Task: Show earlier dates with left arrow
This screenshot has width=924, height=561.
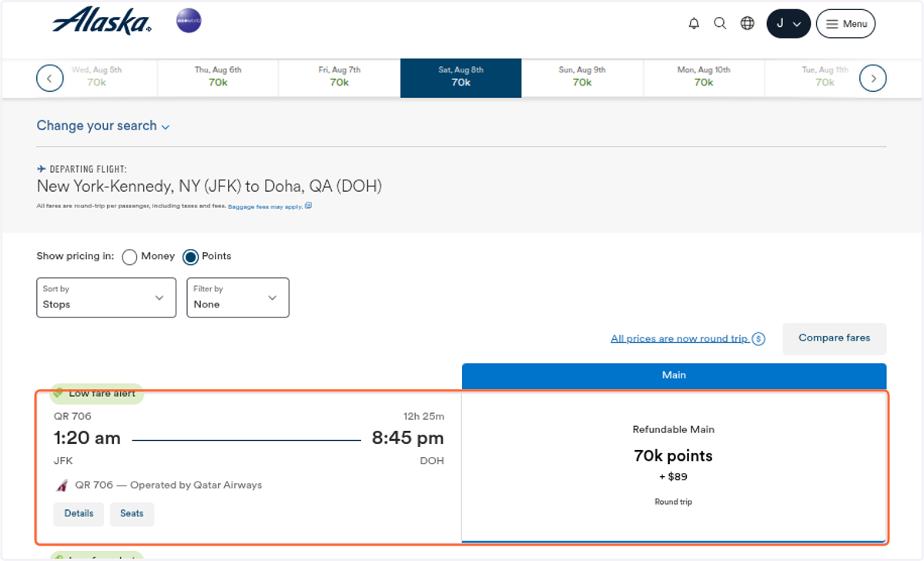Action: coord(50,78)
